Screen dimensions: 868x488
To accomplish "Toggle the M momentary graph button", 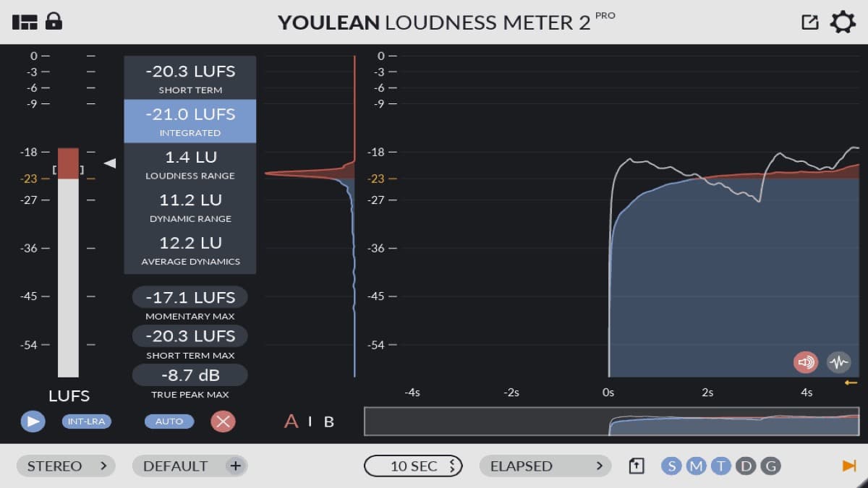I will tap(697, 466).
